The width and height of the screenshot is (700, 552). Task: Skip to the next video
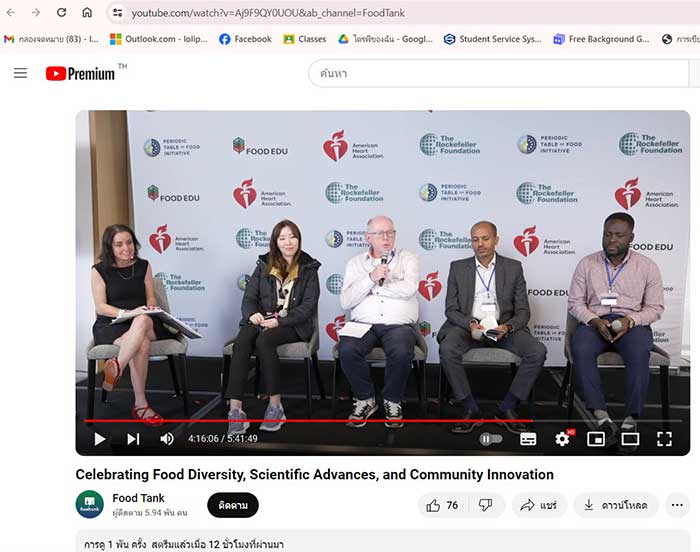pos(133,439)
